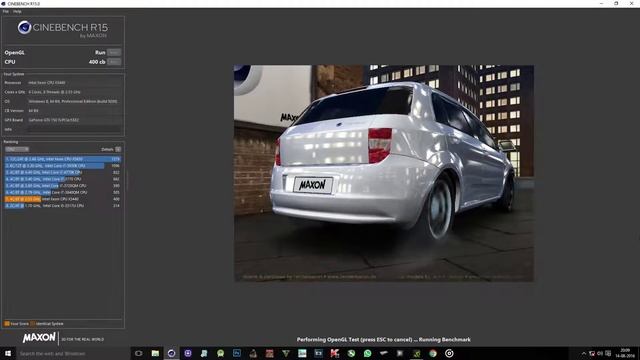Open File Explorer from taskbar
The width and height of the screenshot is (640, 360).
pos(155,353)
